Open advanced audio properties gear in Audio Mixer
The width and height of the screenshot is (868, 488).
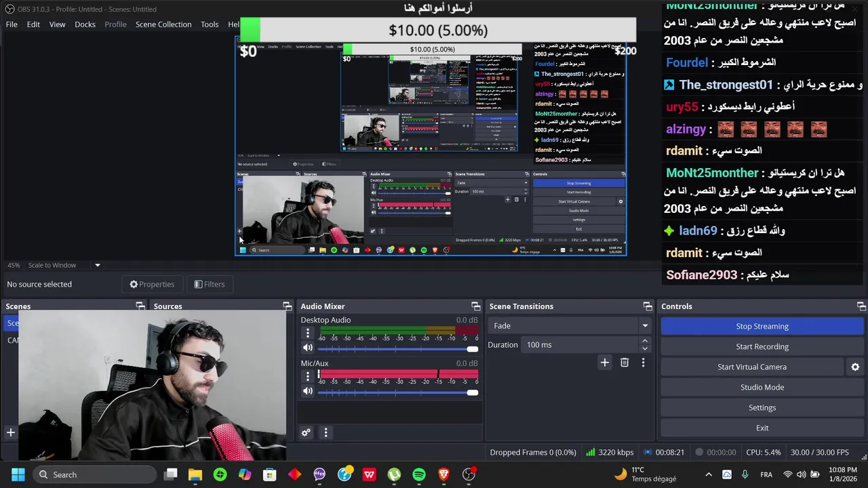coord(306,432)
